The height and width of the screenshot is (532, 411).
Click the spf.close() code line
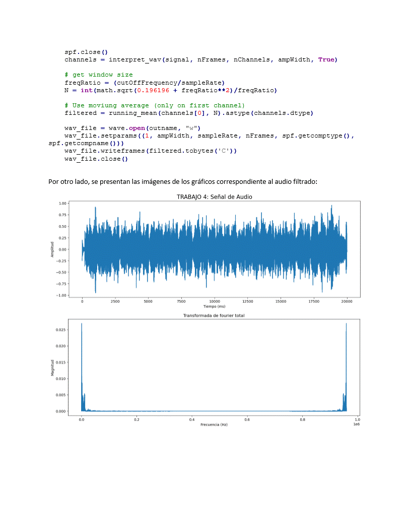pyautogui.click(x=86, y=51)
